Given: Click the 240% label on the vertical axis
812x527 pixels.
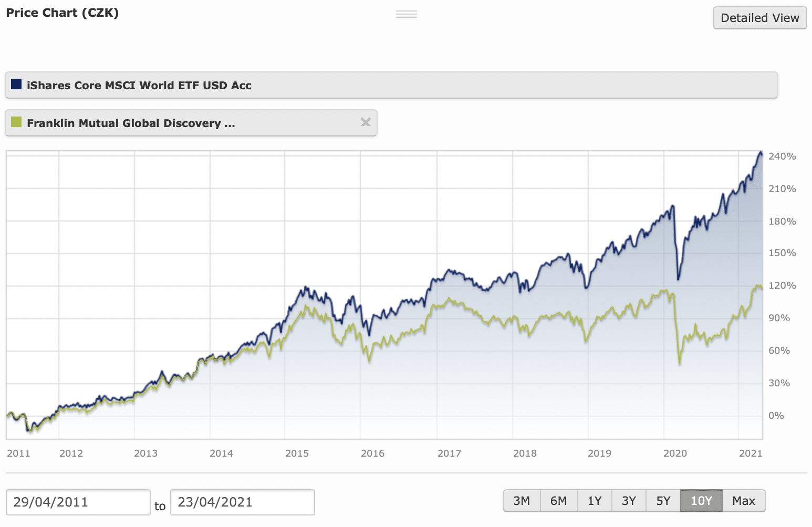Looking at the screenshot, I should click(782, 156).
